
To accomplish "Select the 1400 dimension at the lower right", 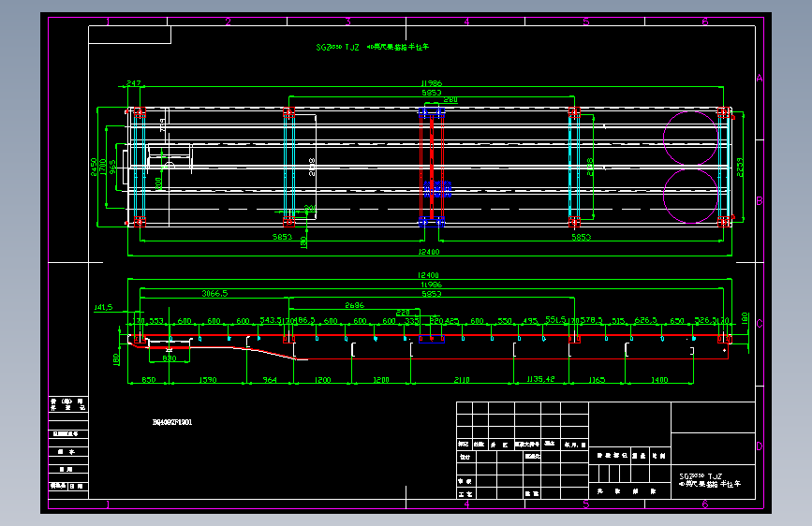I will pyautogui.click(x=658, y=380).
